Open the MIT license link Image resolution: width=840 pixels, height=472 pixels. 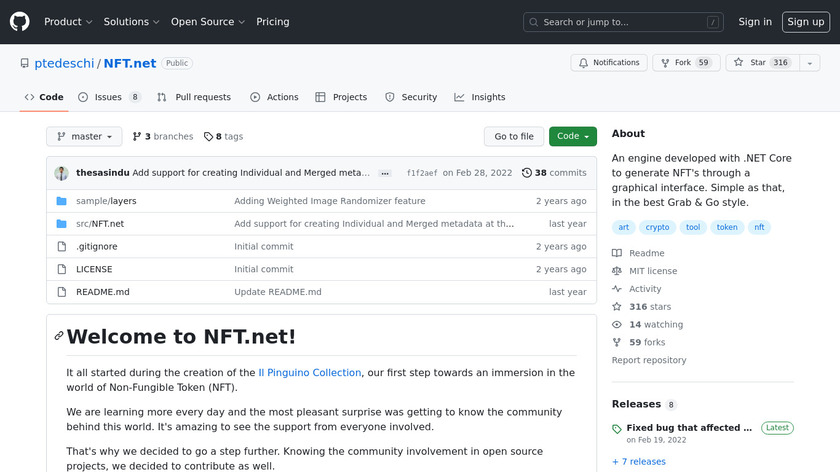652,271
